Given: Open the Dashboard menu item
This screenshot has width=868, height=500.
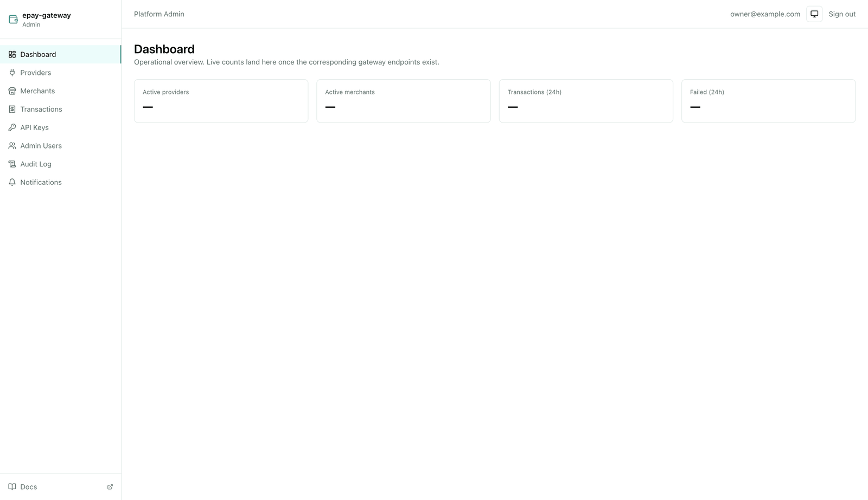Looking at the screenshot, I should (60, 54).
